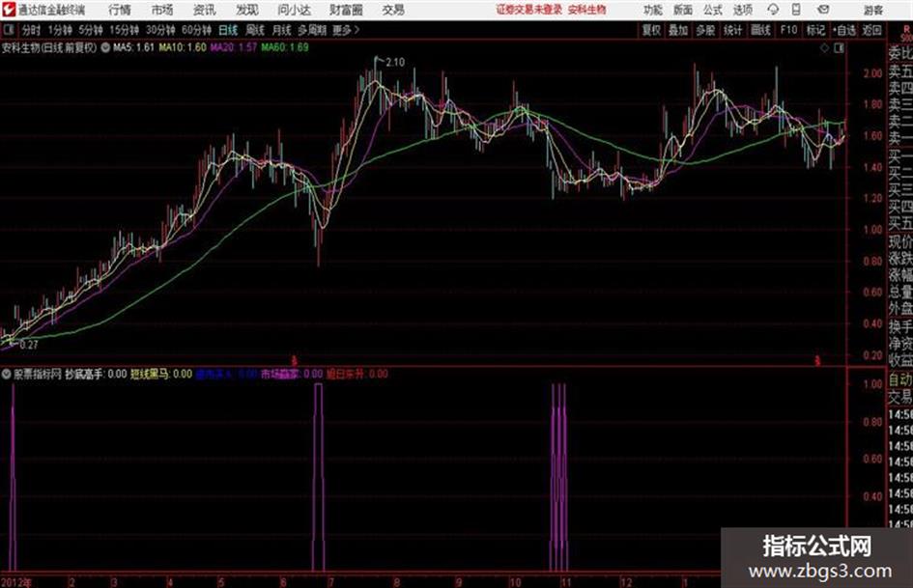
Task: Expand the sub-chart indicator dropdown arrow
Action: [7, 374]
